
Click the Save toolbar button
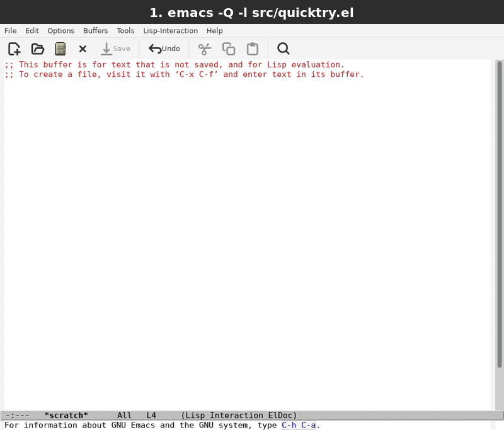click(115, 49)
